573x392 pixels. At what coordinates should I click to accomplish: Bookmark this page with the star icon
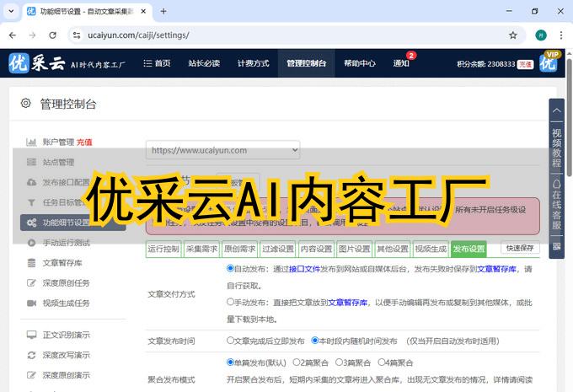[x=512, y=35]
